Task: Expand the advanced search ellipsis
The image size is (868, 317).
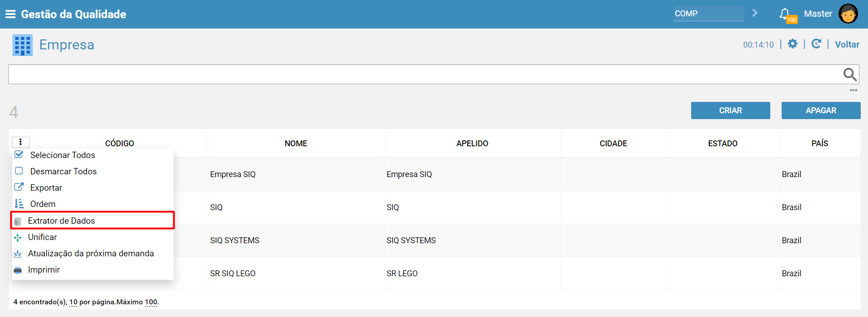Action: pos(854,90)
